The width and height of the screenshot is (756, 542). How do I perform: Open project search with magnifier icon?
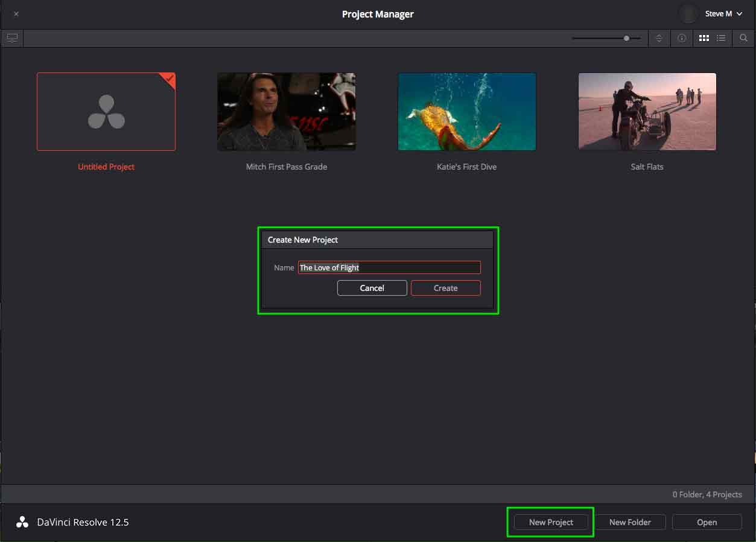(x=743, y=38)
